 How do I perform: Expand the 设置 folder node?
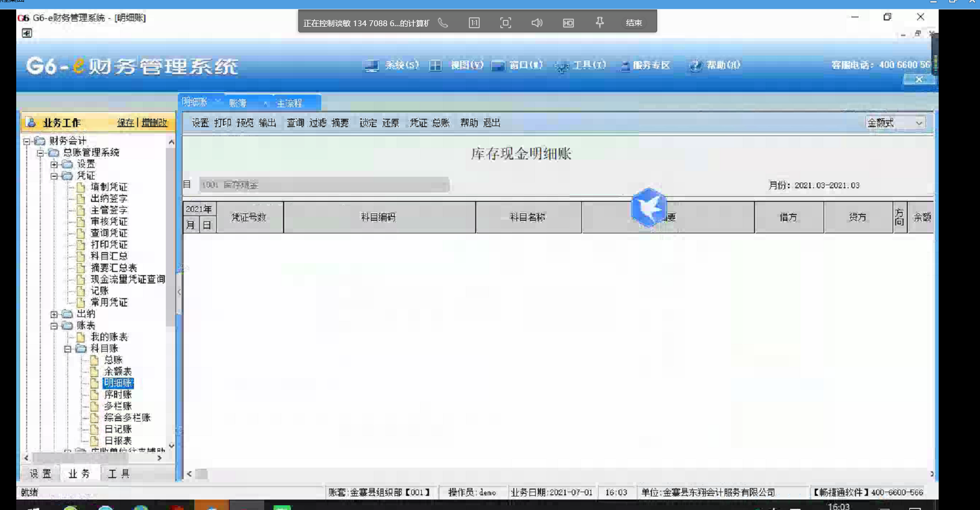54,164
